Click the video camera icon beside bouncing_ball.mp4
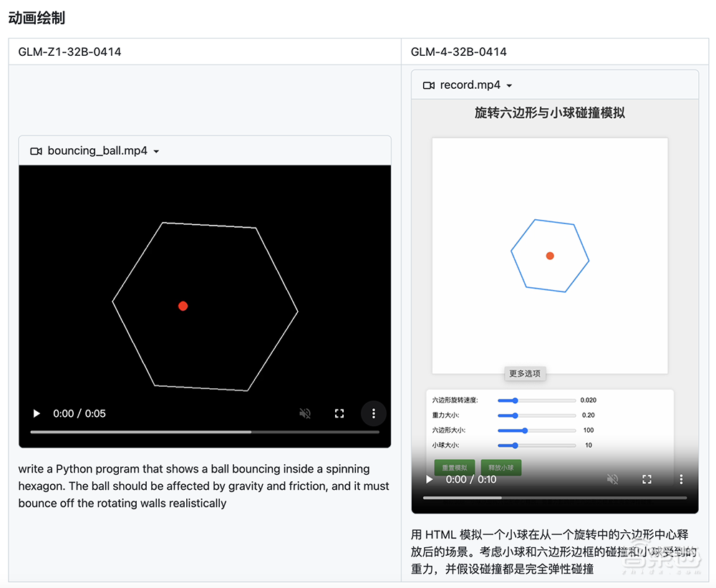Viewport: 716px width, 588px height. 36,150
